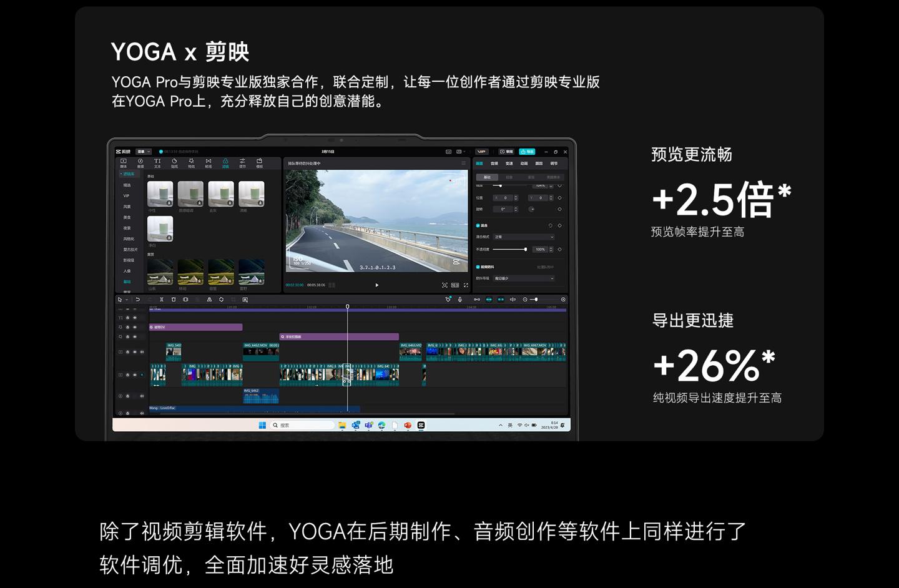The image size is (899, 588).
Task: Expand the select-tool pointer dropdown arrow
Action: tap(127, 300)
